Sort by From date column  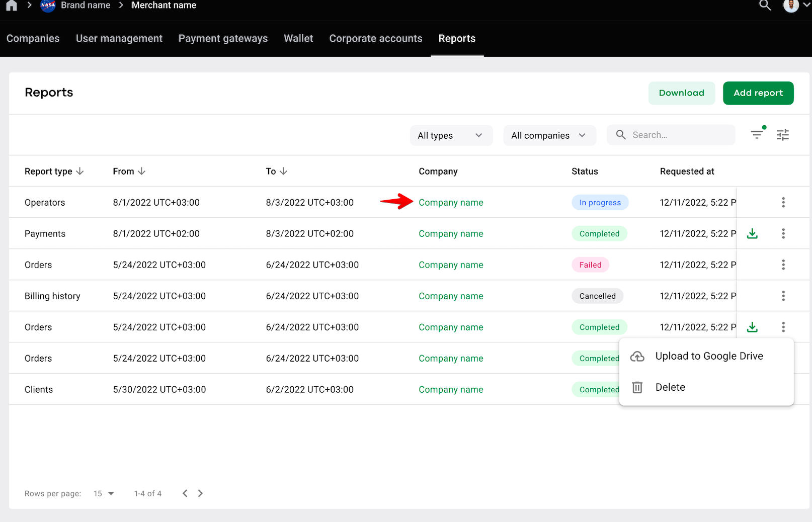coord(129,171)
